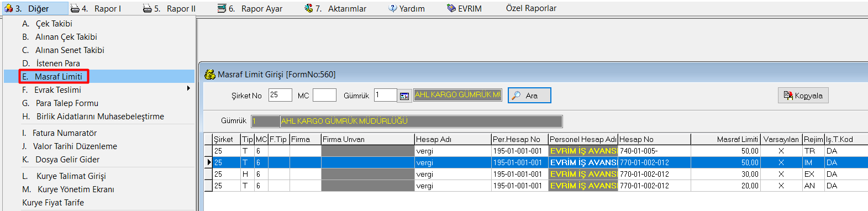868x211 pixels.
Task: Open the EVRIM menu
Action: (464, 8)
